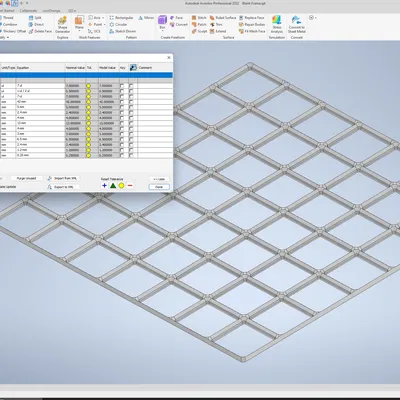This screenshot has width=400, height=400.
Task: Click the Purge Unused button
Action: tap(27, 178)
